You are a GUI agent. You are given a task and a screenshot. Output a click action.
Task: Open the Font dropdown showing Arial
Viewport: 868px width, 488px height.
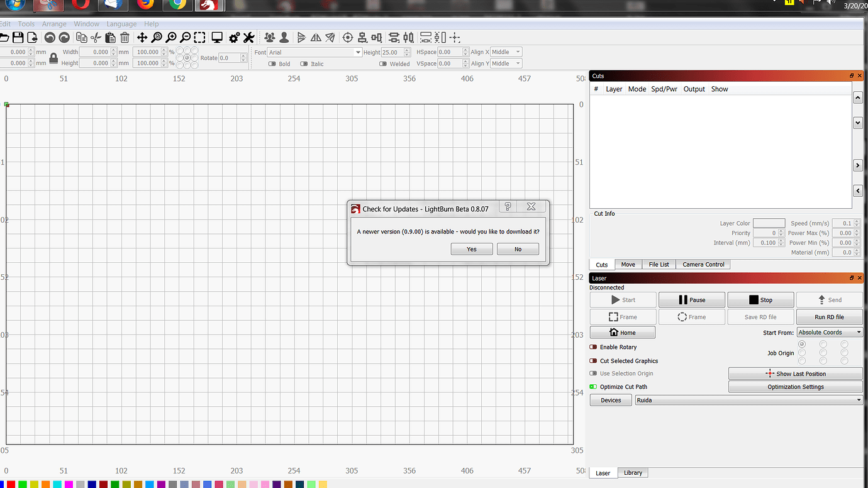pos(314,52)
